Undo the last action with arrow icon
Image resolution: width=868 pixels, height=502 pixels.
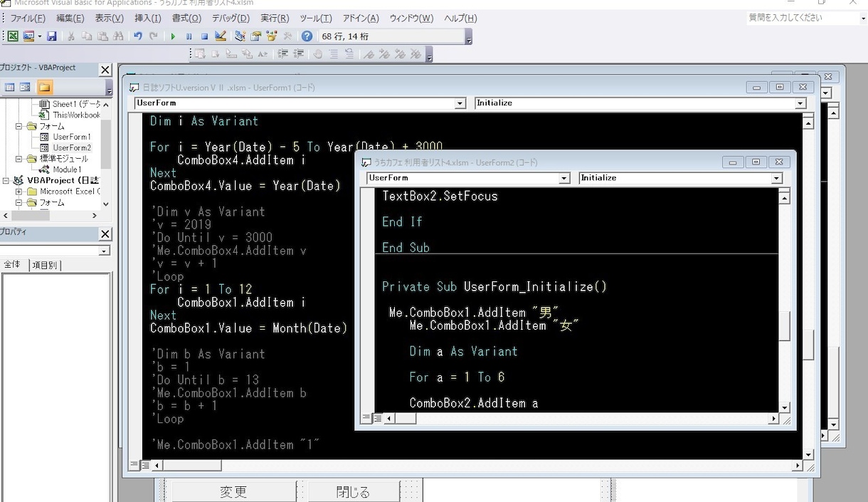[137, 36]
